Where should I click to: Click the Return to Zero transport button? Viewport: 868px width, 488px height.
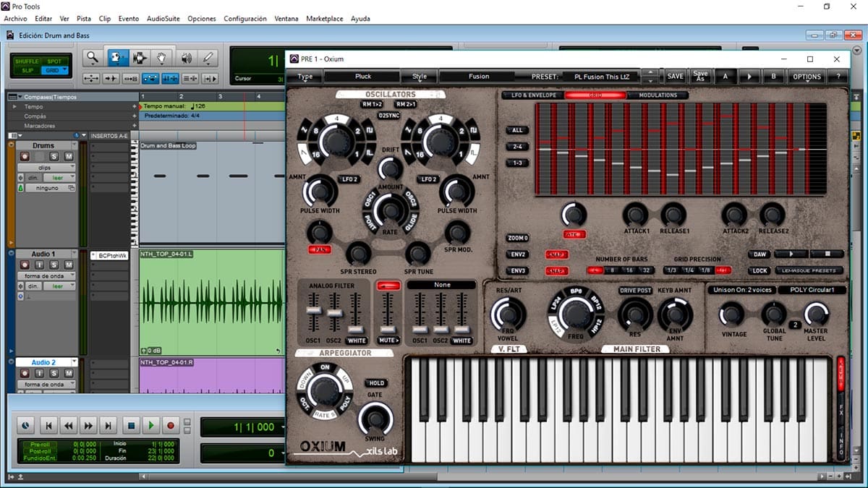48,426
